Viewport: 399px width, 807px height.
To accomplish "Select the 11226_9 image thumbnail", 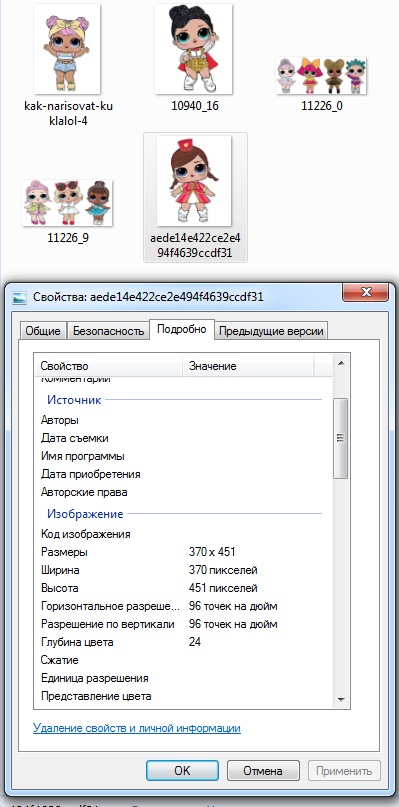I will [67, 203].
